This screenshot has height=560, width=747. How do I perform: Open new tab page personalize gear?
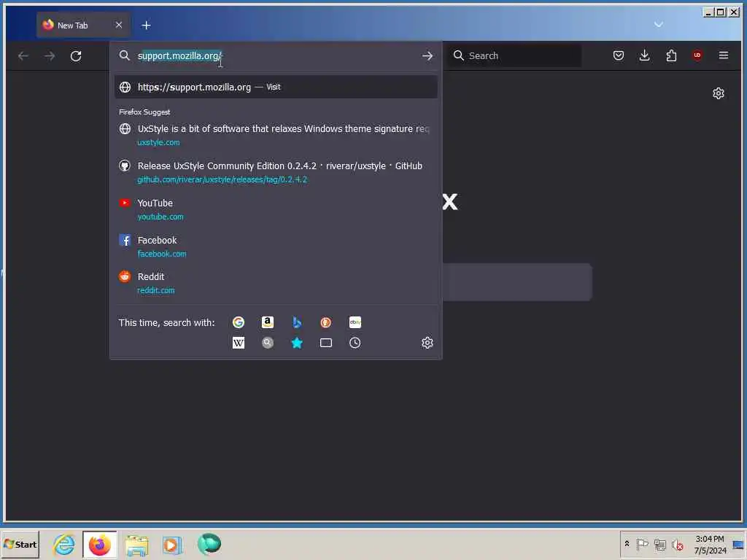click(x=719, y=93)
